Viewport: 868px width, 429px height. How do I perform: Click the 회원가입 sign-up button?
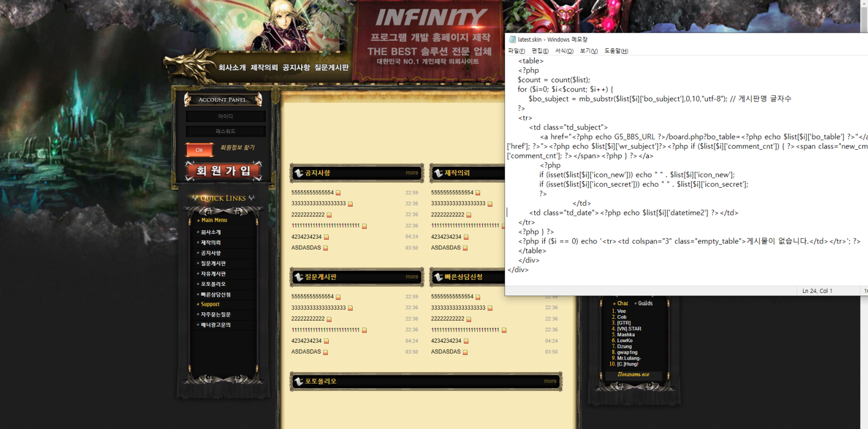224,171
